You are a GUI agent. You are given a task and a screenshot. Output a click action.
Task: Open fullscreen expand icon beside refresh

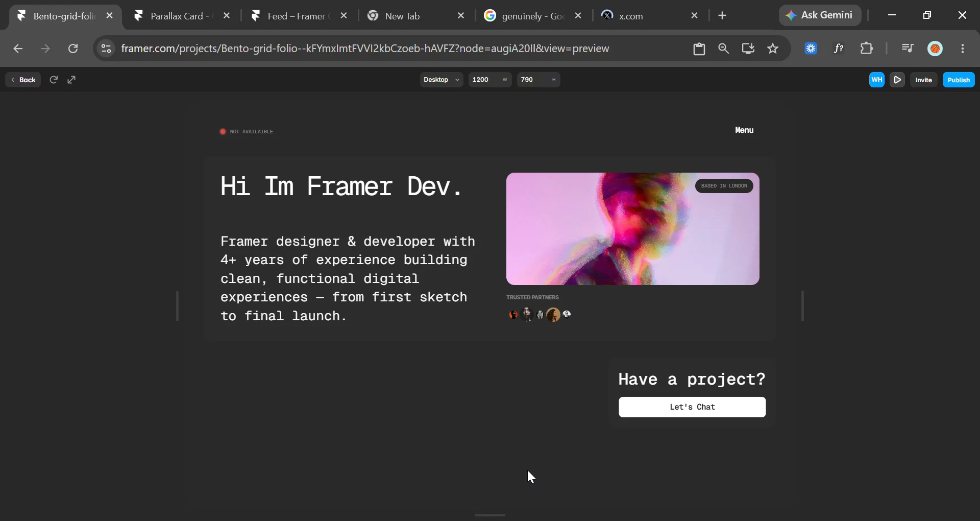click(72, 80)
